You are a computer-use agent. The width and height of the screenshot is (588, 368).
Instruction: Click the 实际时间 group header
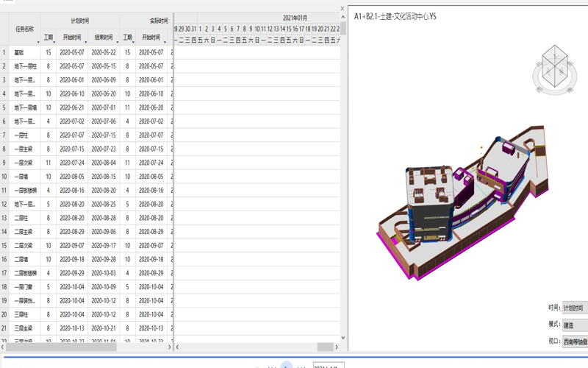tap(159, 21)
